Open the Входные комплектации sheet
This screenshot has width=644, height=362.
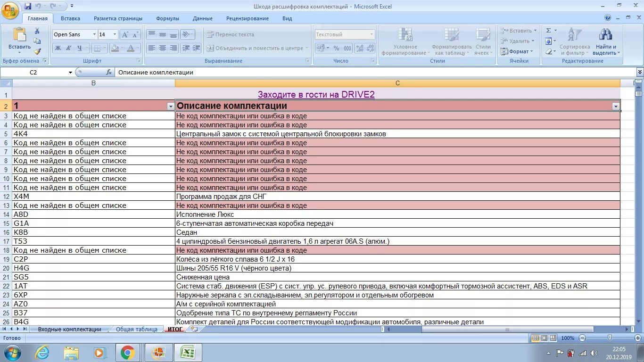[x=70, y=329]
